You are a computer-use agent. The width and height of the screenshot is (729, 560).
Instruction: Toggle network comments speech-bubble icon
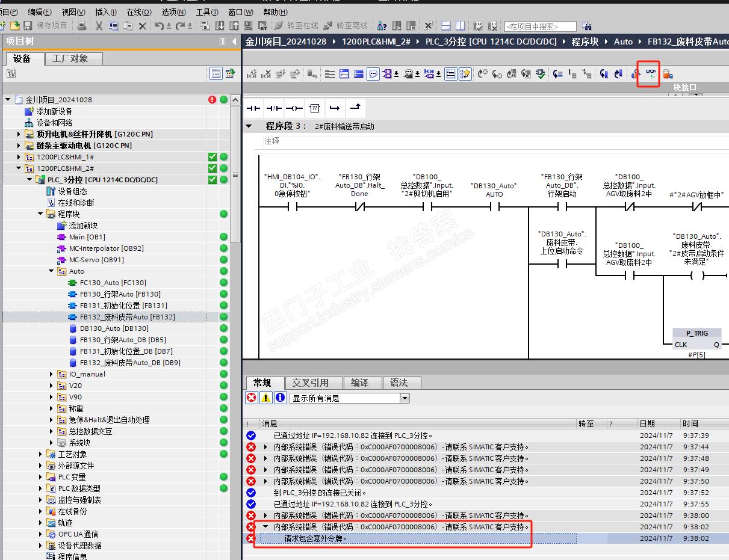point(373,74)
